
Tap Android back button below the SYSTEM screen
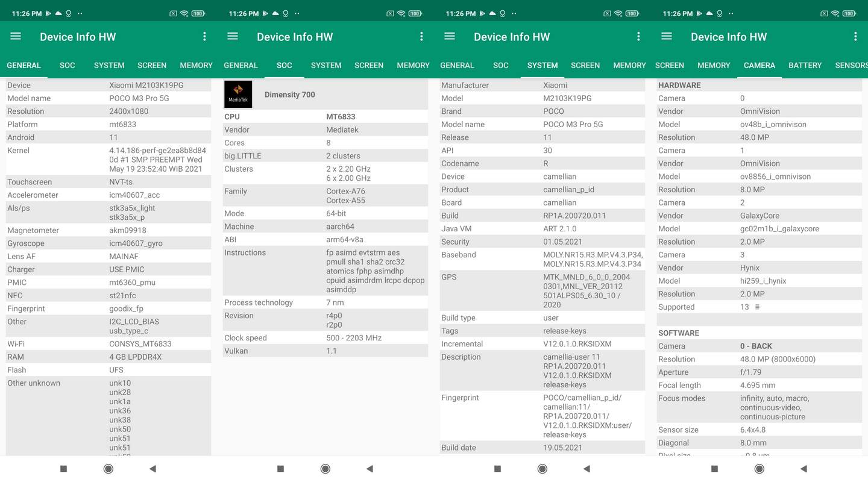(x=587, y=469)
